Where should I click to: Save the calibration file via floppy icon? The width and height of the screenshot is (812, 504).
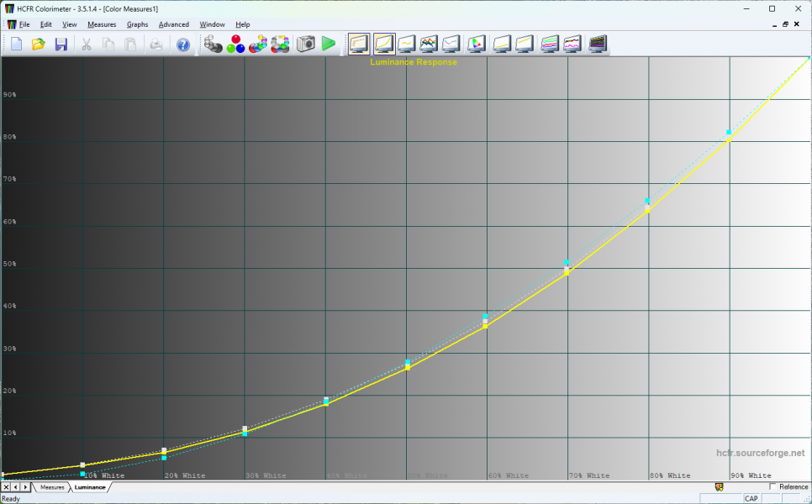coord(61,44)
